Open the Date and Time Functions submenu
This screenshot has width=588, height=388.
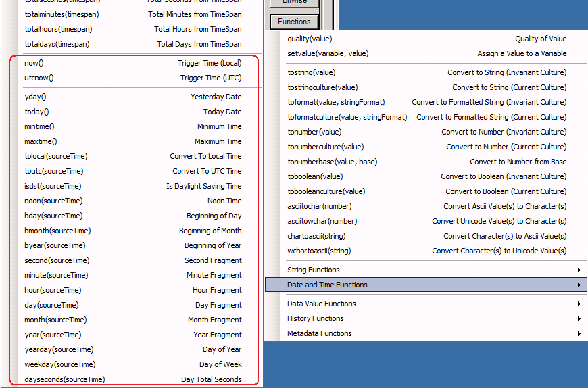[x=426, y=285]
